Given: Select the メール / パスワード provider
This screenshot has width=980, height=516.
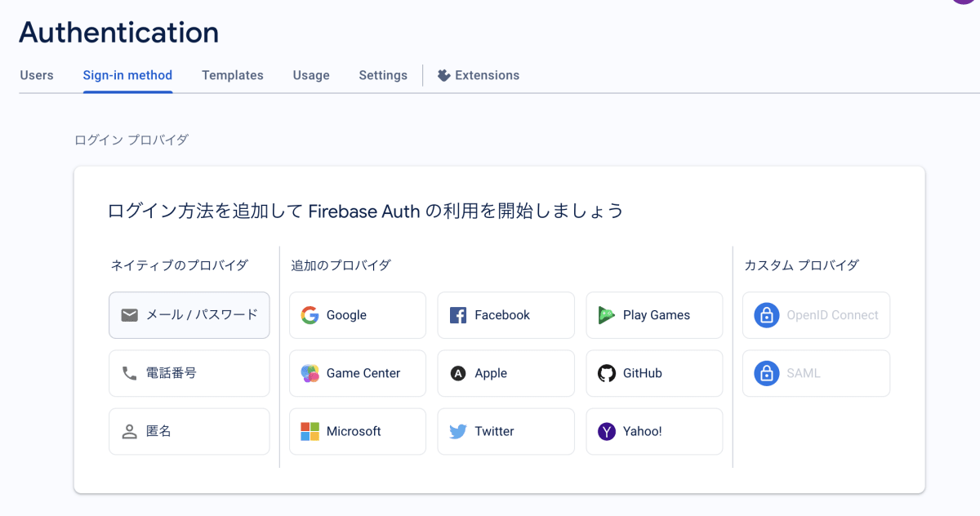Looking at the screenshot, I should 189,315.
